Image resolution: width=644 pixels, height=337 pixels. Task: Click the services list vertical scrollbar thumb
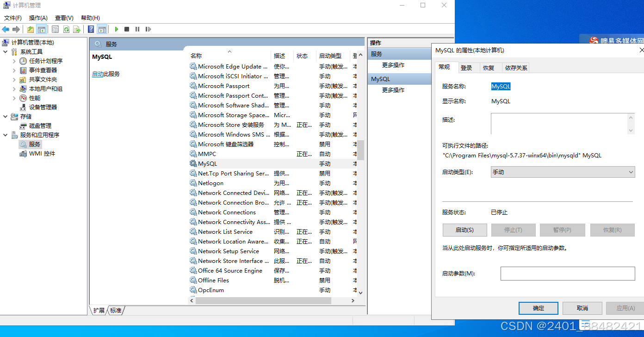(360, 150)
